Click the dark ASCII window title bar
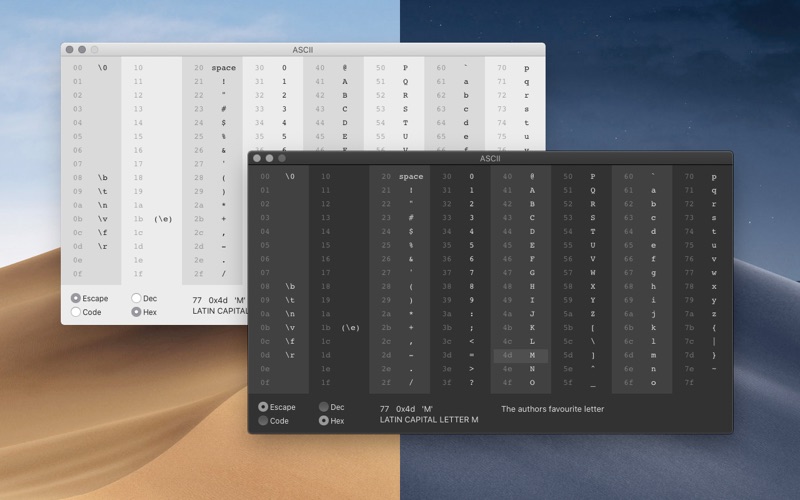 coord(490,158)
